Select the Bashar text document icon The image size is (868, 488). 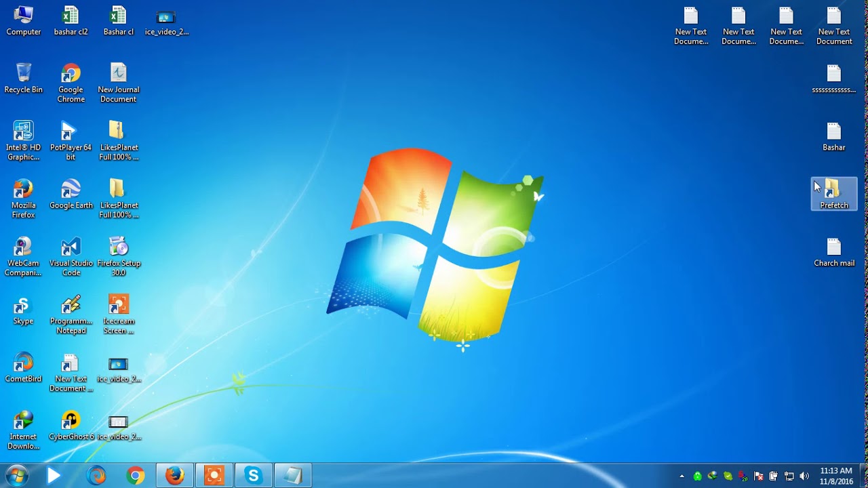834,136
